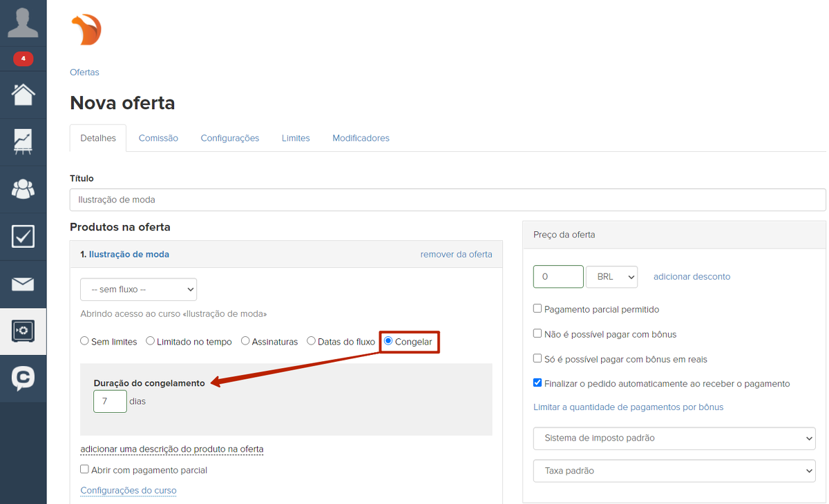Open the user profile avatar icon
The image size is (829, 504).
point(23,22)
